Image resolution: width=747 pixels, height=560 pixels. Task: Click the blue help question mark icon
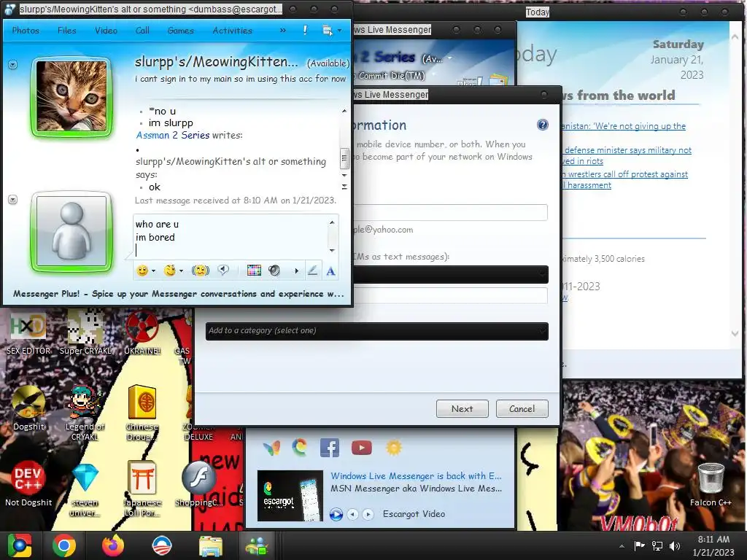pos(542,125)
